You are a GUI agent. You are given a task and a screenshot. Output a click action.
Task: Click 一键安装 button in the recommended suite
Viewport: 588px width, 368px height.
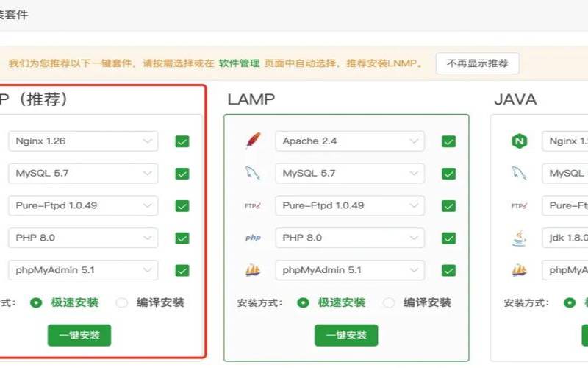coord(79,336)
